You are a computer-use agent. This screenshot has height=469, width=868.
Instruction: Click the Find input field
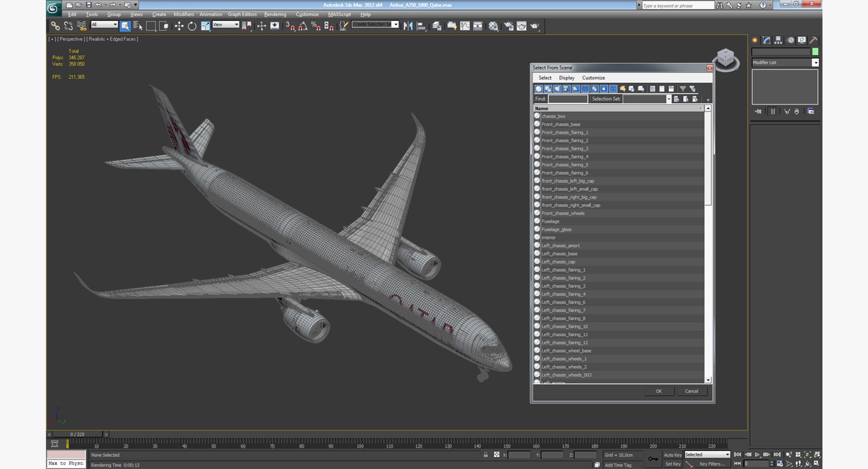point(568,99)
